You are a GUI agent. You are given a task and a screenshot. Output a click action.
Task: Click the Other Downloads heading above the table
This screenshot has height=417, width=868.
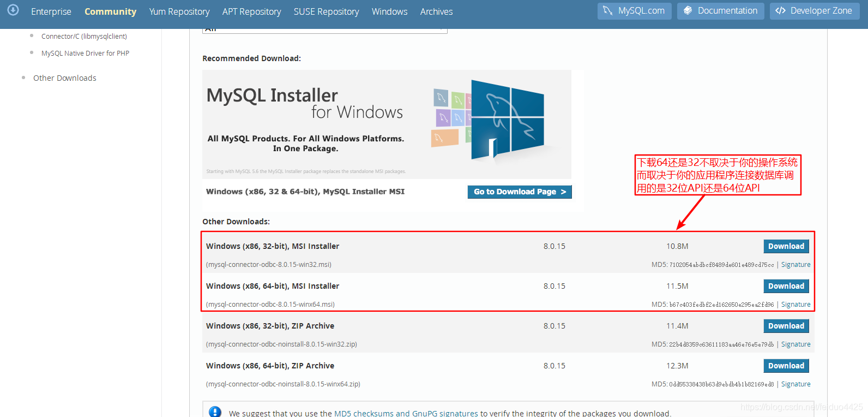(x=236, y=222)
